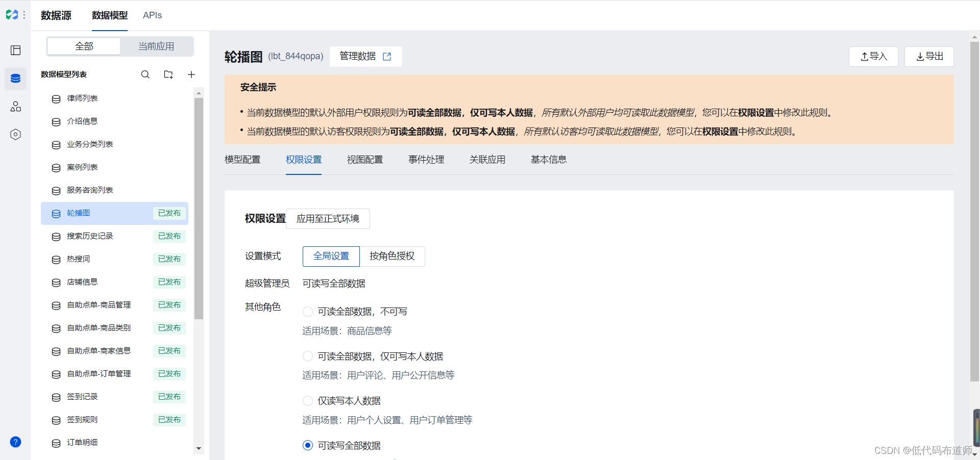Switch to 权限设置 tab
The height and width of the screenshot is (460, 980).
tap(304, 160)
